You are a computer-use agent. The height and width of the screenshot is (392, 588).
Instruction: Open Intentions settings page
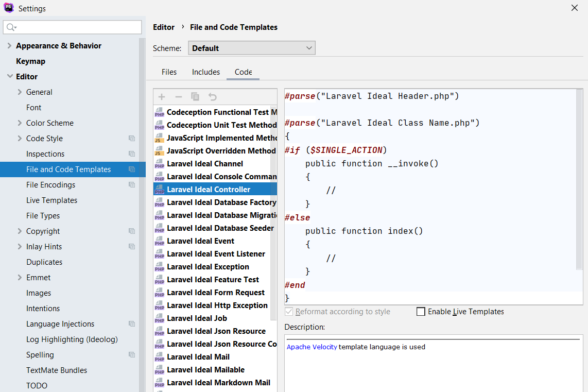[43, 309]
